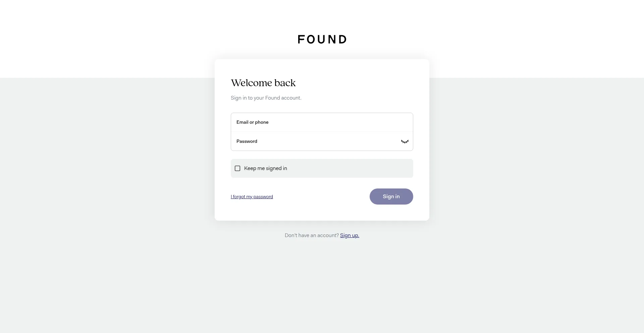This screenshot has height=333, width=644.
Task: Follow the Sign up link
Action: (x=350, y=235)
